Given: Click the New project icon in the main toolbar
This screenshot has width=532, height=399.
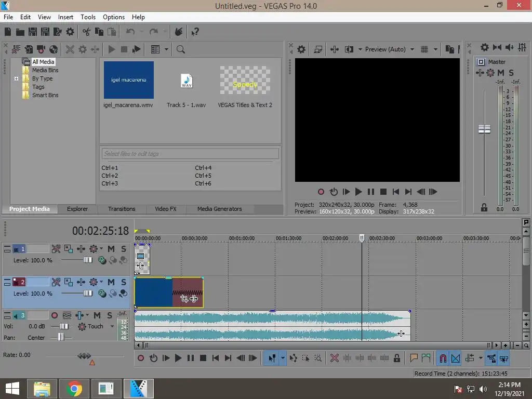Looking at the screenshot, I should point(7,32).
